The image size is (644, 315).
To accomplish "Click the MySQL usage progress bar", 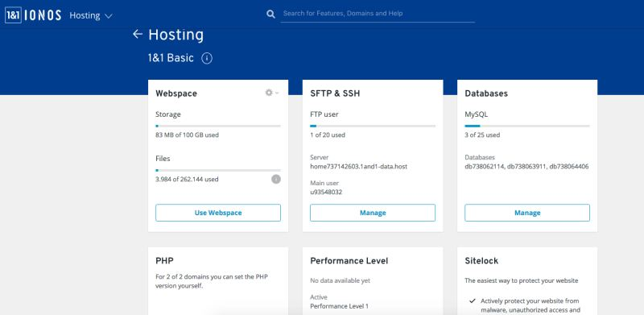I will click(527, 126).
